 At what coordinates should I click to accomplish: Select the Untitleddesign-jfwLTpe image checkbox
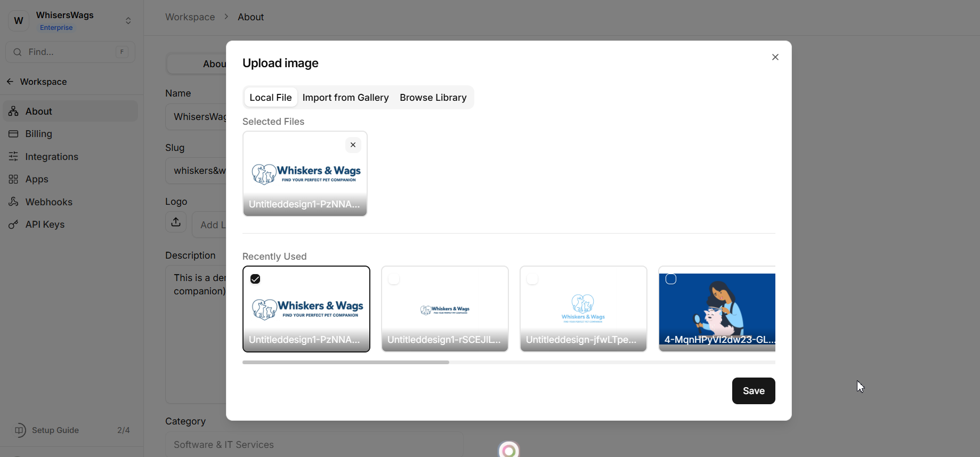pyautogui.click(x=532, y=279)
